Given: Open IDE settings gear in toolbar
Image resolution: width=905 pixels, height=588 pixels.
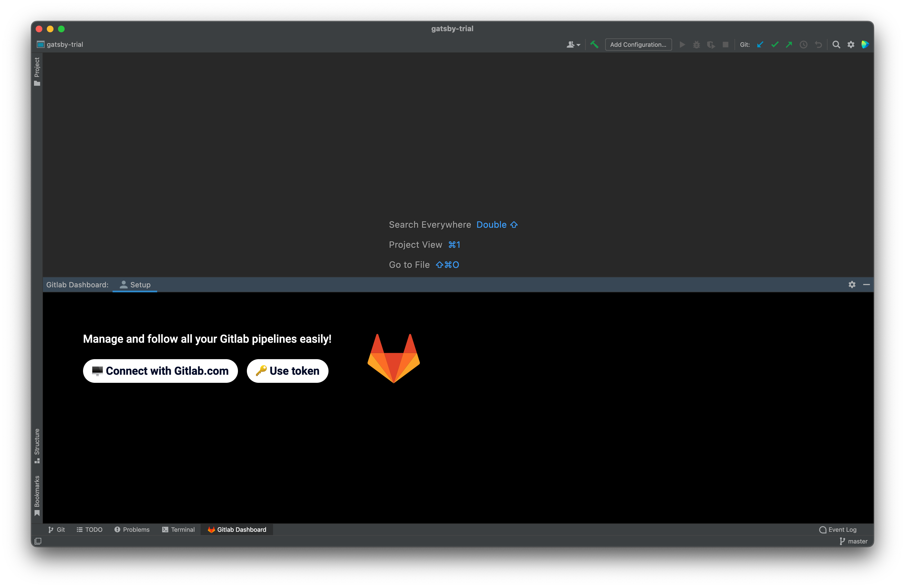Looking at the screenshot, I should pyautogui.click(x=851, y=45).
